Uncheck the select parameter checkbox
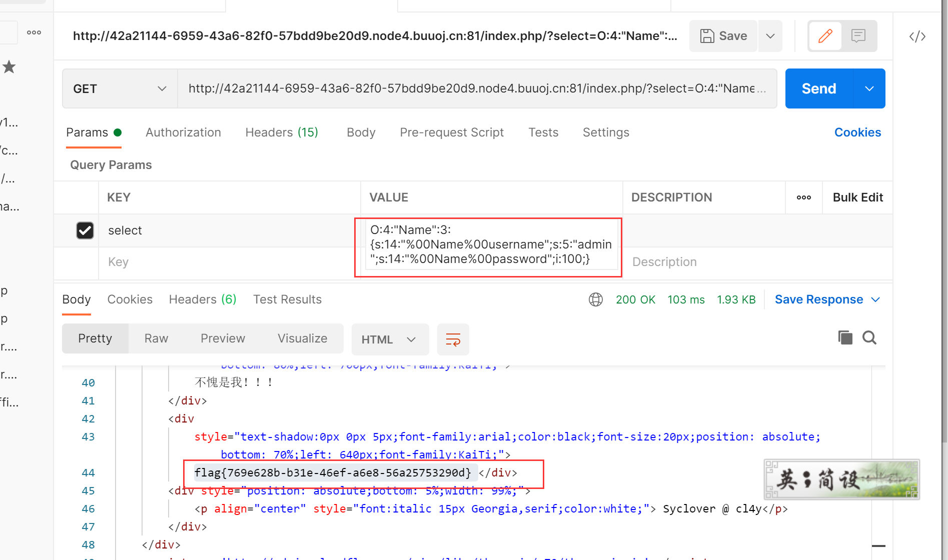Screen dimensions: 948x560 pos(85,230)
